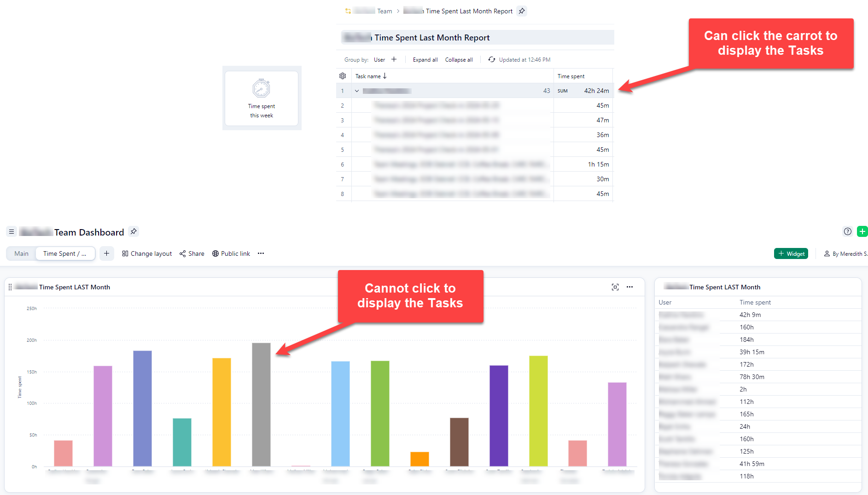
Task: Select the SUM value 42h 24m
Action: click(x=596, y=91)
